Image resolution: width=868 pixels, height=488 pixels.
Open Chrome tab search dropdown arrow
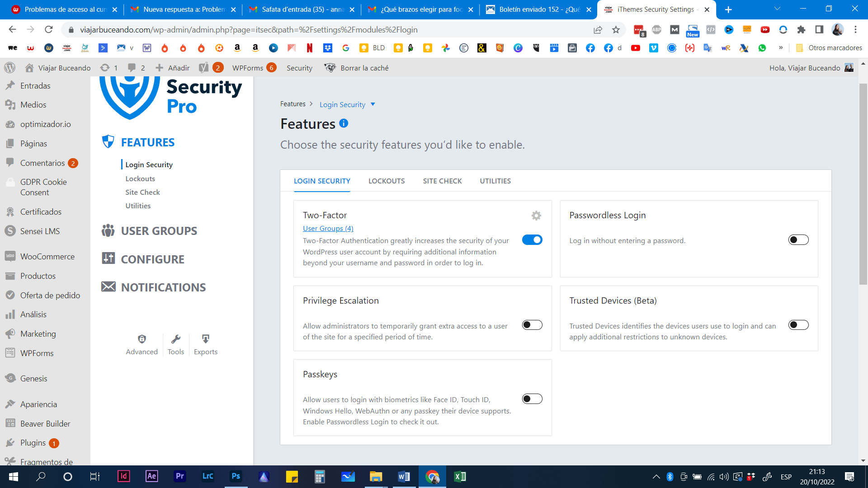[x=777, y=9]
